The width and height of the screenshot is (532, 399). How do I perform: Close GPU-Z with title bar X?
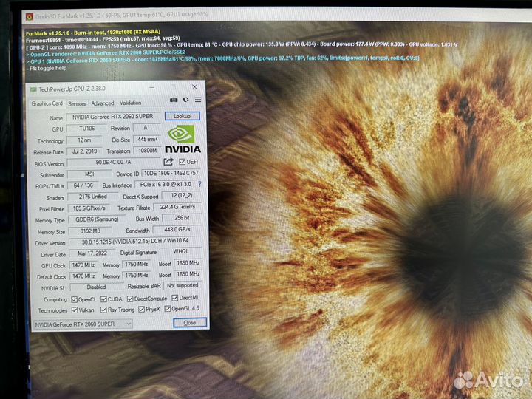[195, 87]
